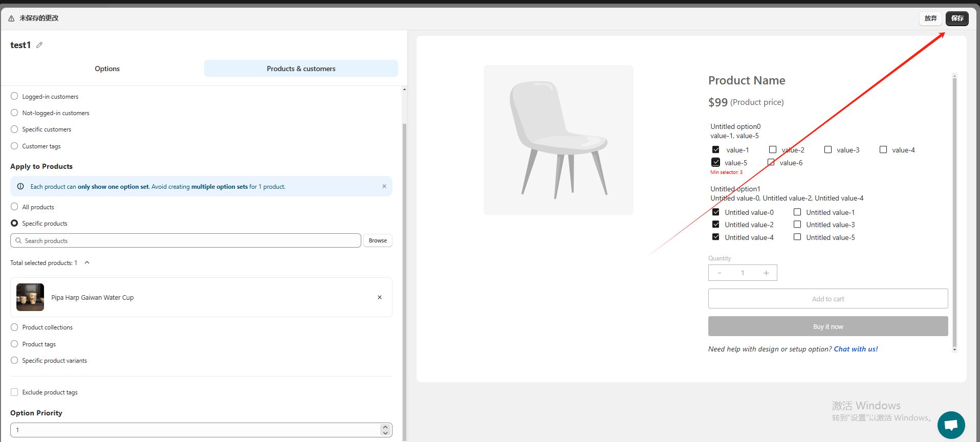Open the Pipa Harp cup thumbnail
The width and height of the screenshot is (980, 442).
[x=30, y=297]
